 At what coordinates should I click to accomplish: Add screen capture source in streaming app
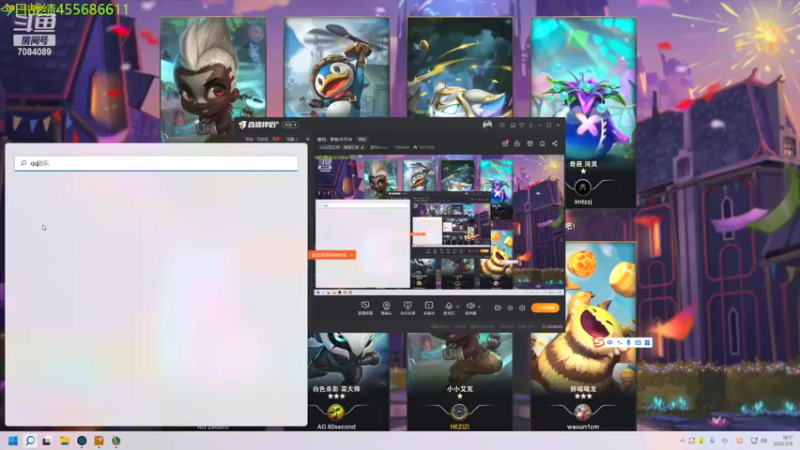click(x=365, y=308)
